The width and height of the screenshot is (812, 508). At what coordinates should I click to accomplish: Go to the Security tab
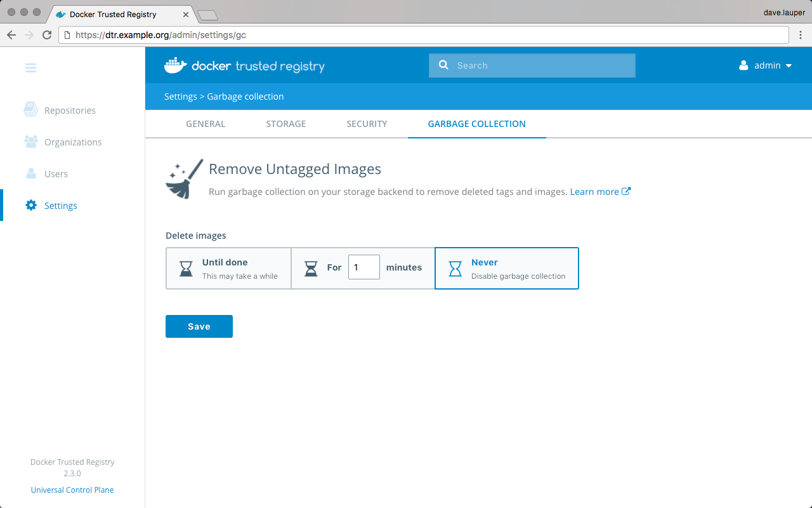(367, 124)
